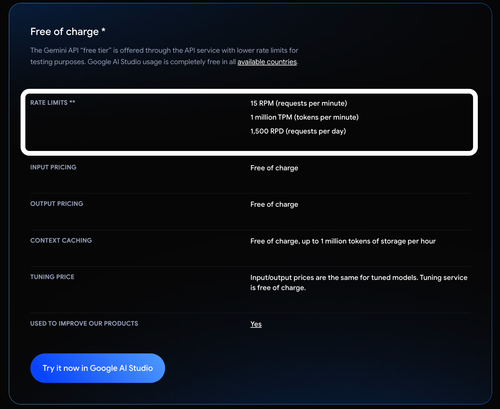Click the 'RATE LIMITS **' label
This screenshot has width=500, height=409.
click(x=53, y=103)
